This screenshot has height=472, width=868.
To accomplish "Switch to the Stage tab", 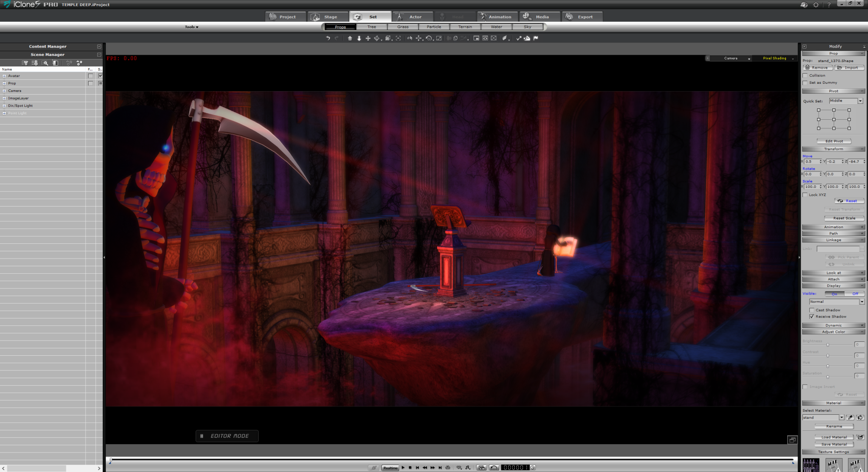I will (328, 16).
